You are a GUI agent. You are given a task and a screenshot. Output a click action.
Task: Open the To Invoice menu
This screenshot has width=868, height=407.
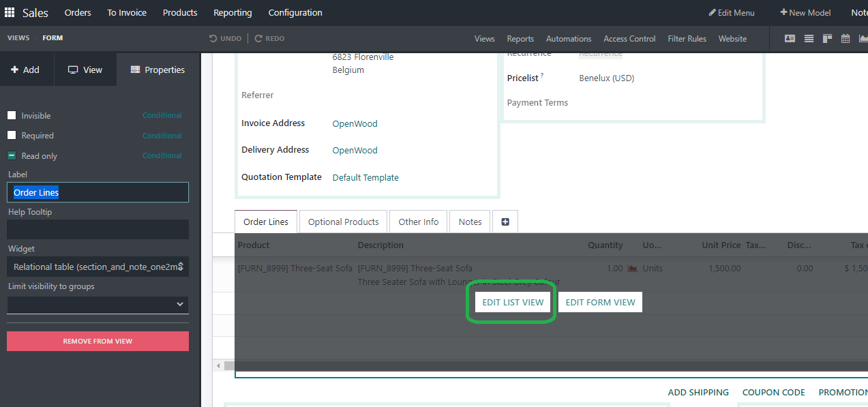127,13
